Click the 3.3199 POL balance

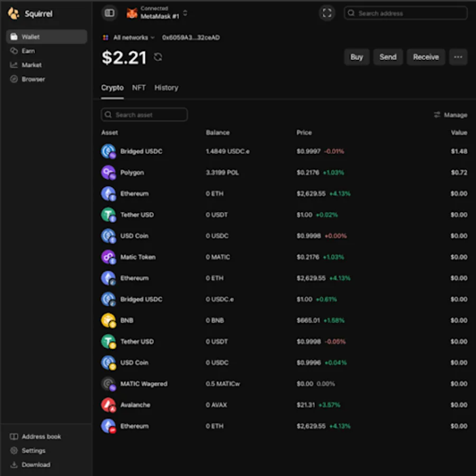tap(222, 172)
